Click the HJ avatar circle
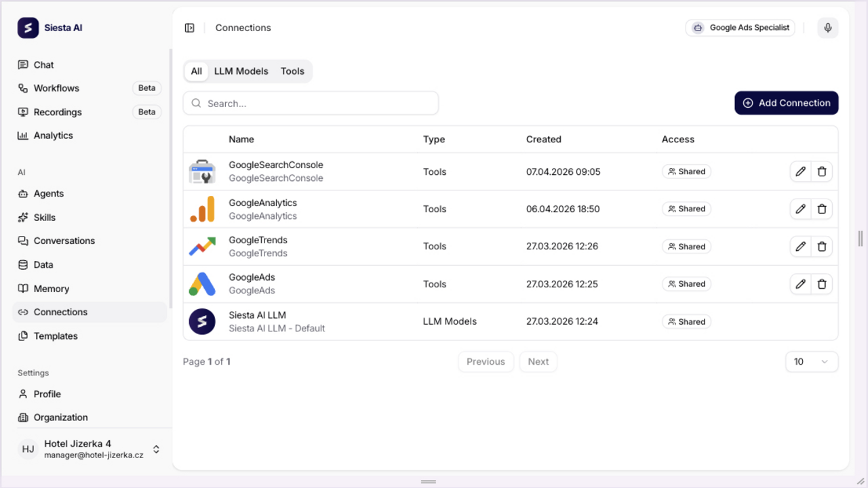This screenshot has width=868, height=488. pyautogui.click(x=28, y=449)
